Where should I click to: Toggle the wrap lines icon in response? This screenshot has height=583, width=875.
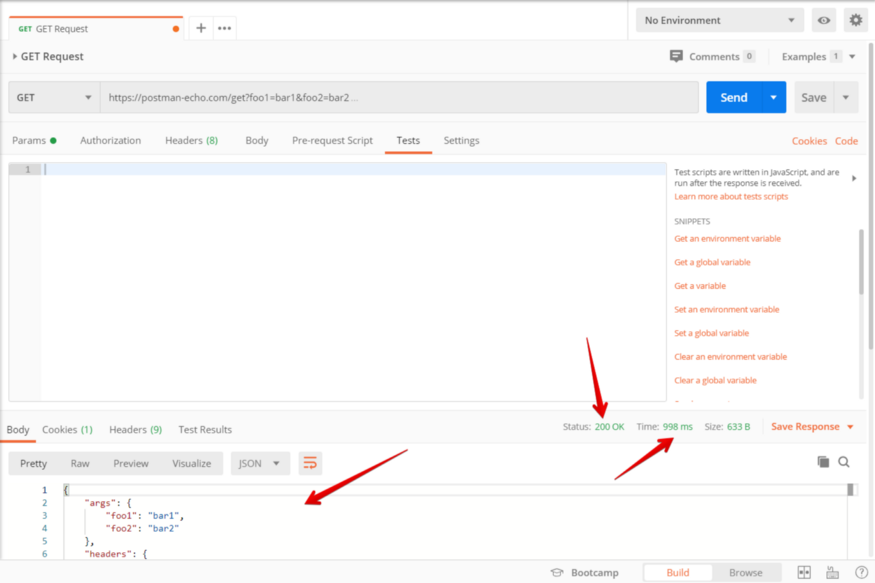tap(310, 463)
